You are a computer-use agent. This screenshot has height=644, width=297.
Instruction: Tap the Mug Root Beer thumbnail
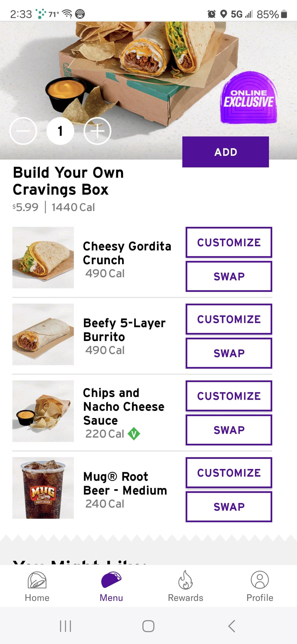click(43, 488)
